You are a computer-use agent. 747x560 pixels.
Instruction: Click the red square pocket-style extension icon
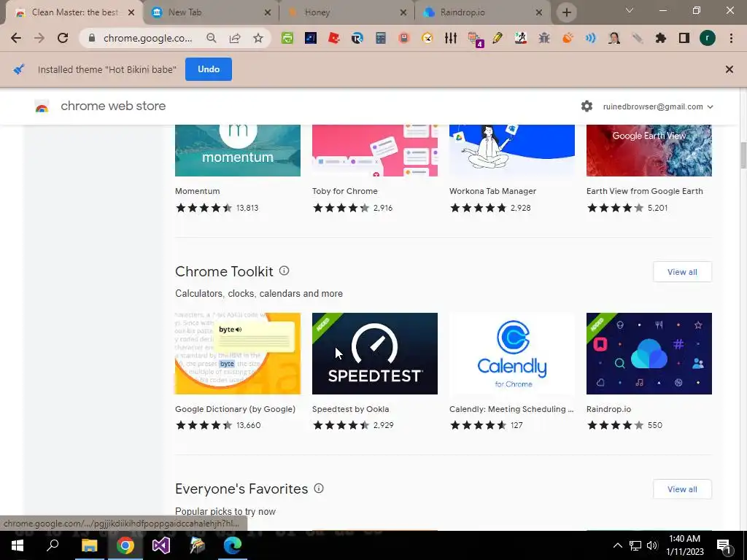click(404, 38)
